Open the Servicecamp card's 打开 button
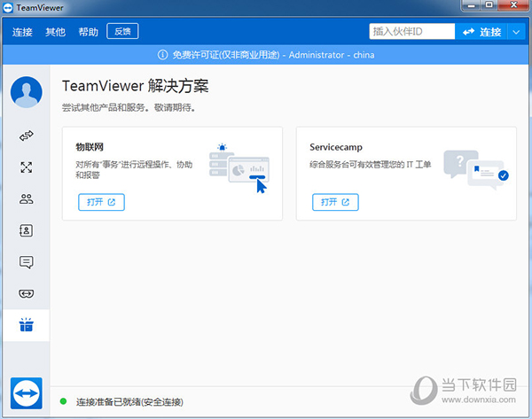This screenshot has height=419, width=532. pyautogui.click(x=335, y=202)
